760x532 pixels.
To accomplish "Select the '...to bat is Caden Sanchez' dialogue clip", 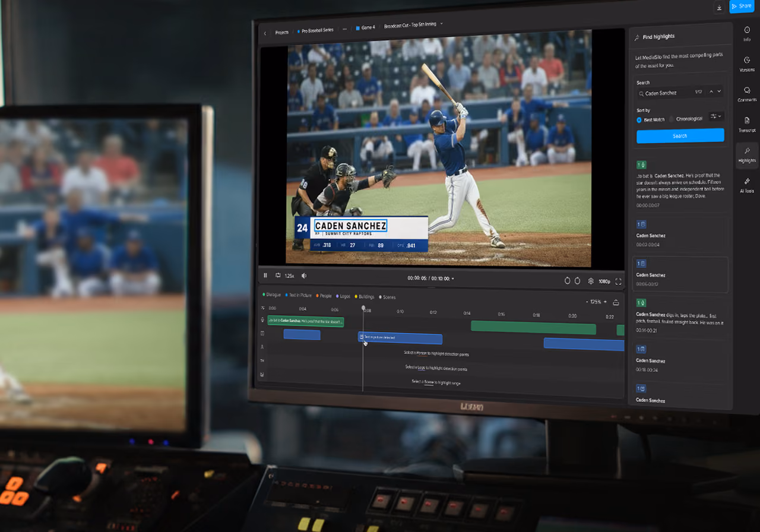I will (305, 321).
